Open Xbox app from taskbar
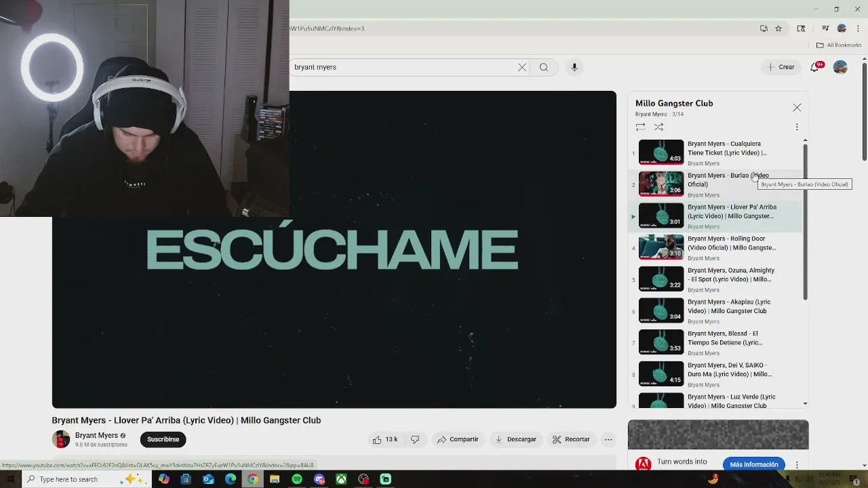 (341, 479)
